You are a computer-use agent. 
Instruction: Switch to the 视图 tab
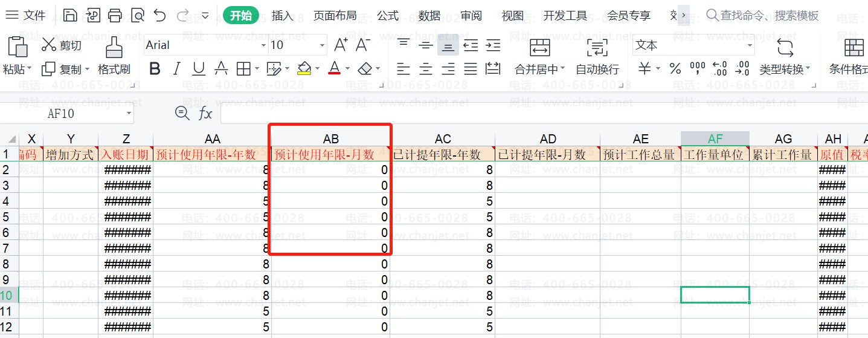point(513,16)
